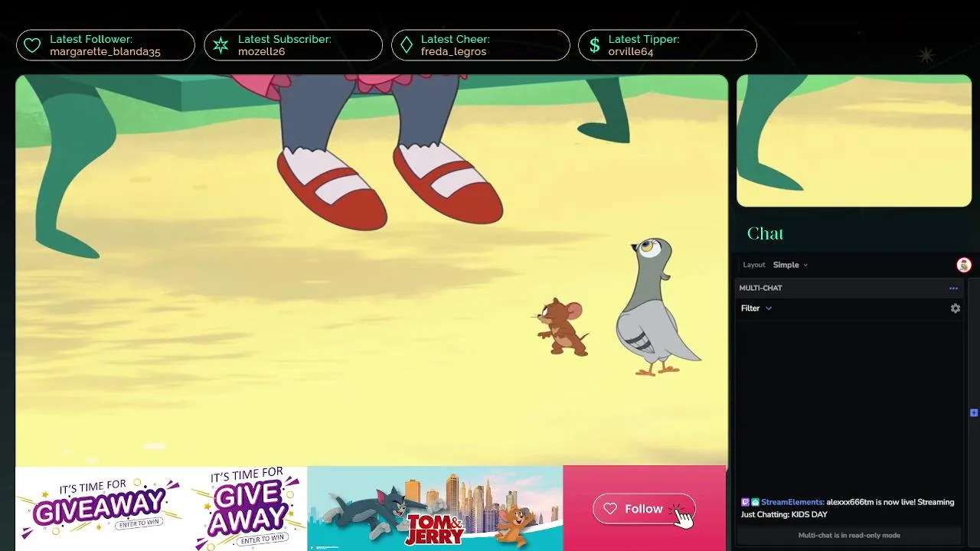Click the star icon beside Latest Subscriber
Viewport: 980px width, 551px height.
220,46
